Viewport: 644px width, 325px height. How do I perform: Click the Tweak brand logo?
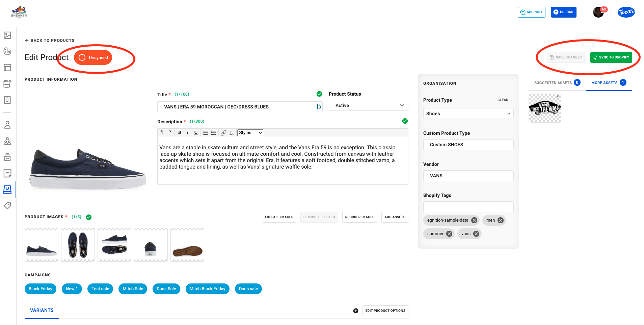point(626,12)
